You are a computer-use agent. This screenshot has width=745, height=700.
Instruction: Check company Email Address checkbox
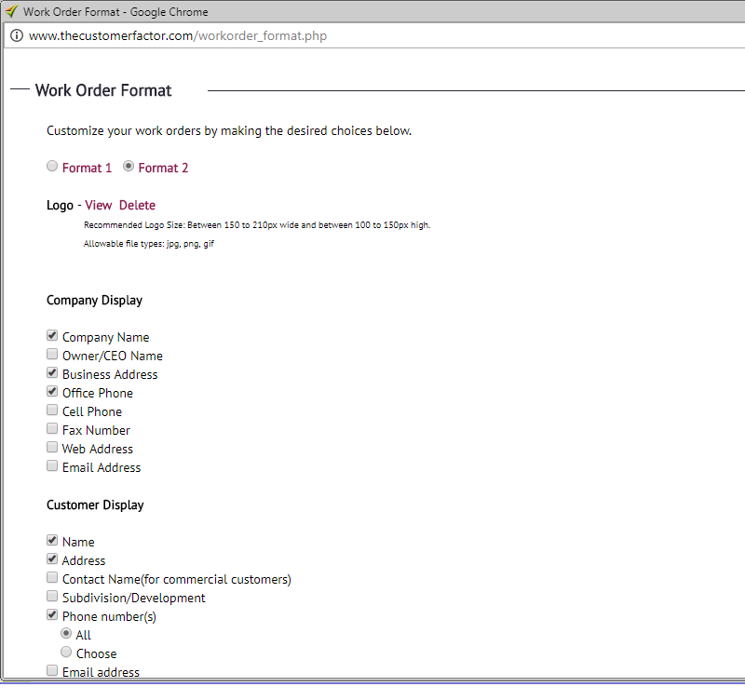tap(52, 465)
